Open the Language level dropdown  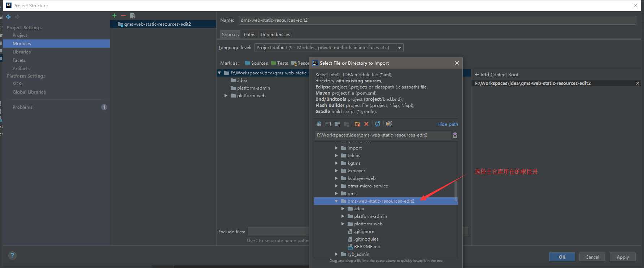tap(400, 48)
